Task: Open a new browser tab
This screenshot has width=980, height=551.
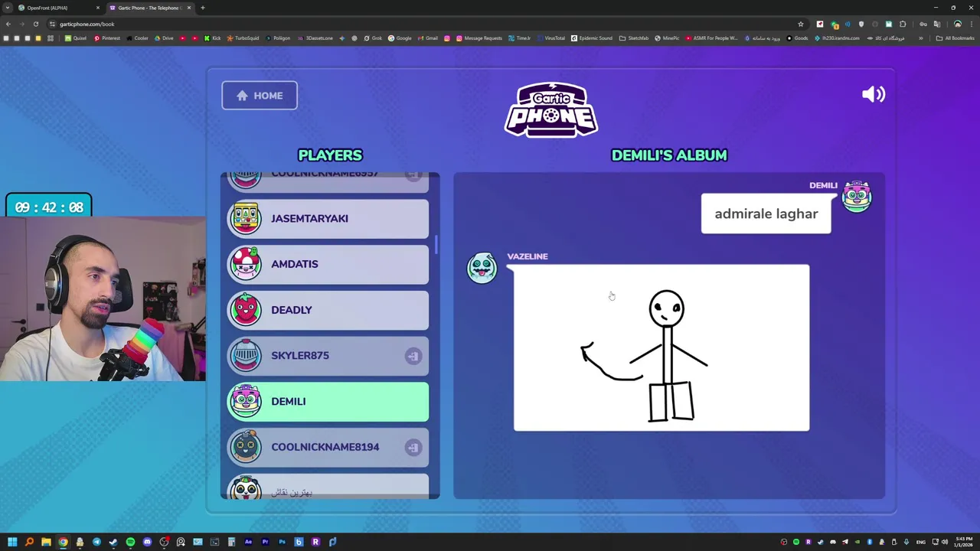Action: pyautogui.click(x=202, y=8)
